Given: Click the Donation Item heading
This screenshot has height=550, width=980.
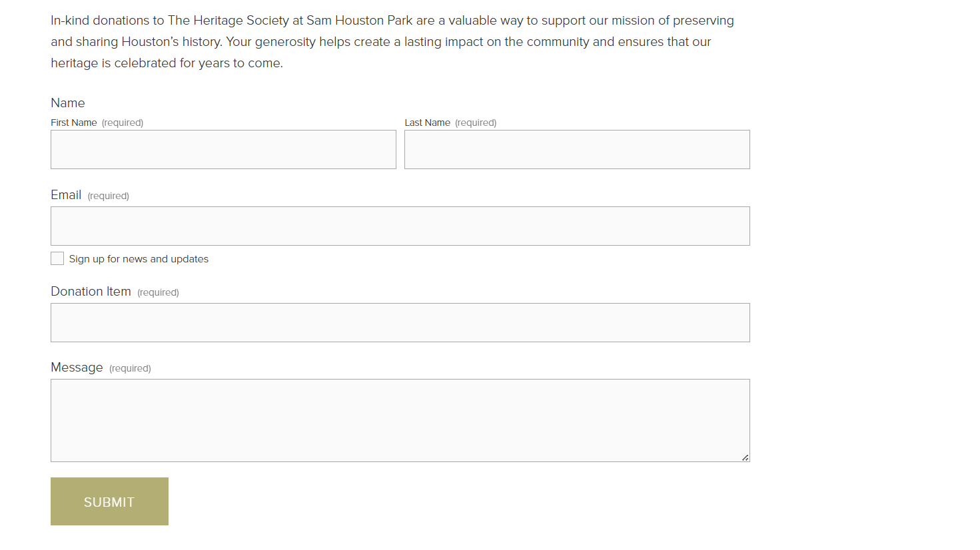Looking at the screenshot, I should point(91,291).
